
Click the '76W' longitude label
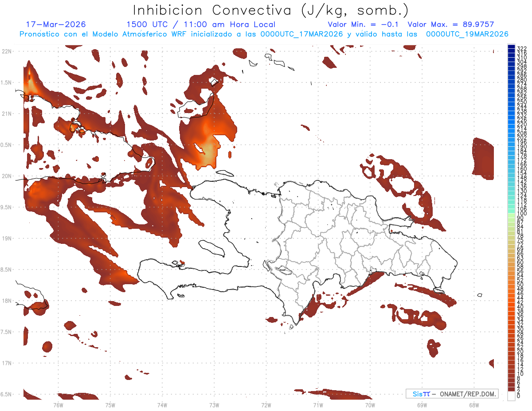coord(58,405)
